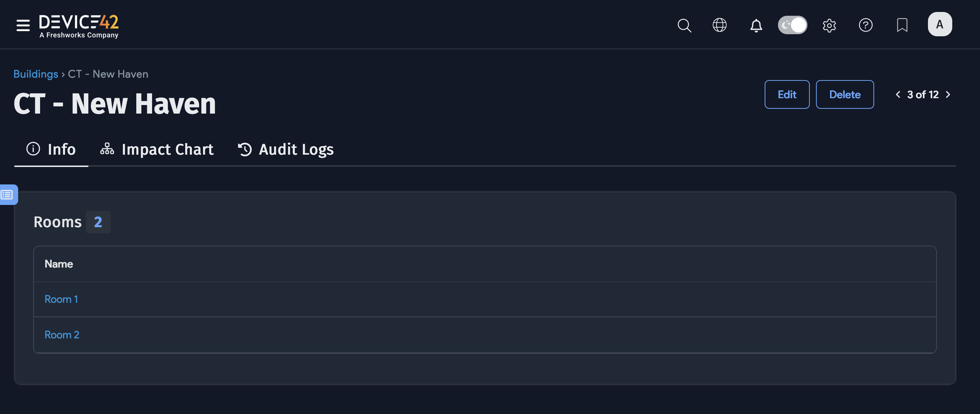
Task: Select the Info tab
Action: coord(51,150)
